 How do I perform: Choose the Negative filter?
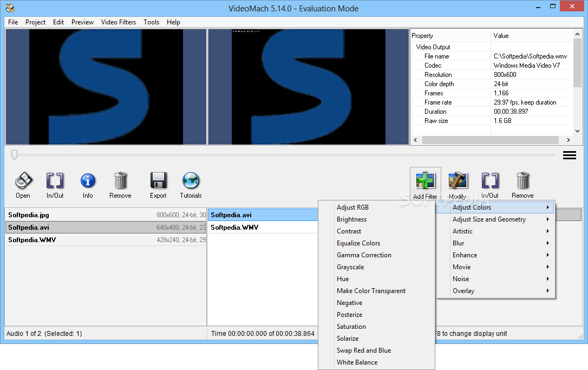[376, 303]
